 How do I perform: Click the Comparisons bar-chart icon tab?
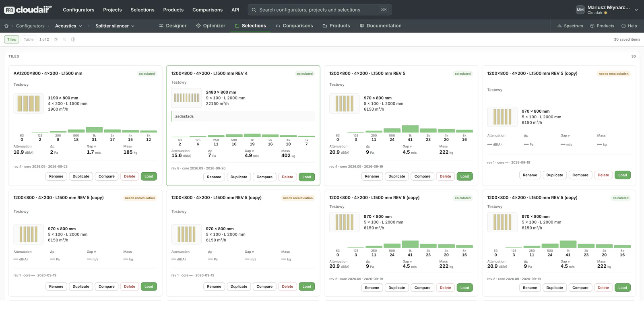(x=278, y=26)
